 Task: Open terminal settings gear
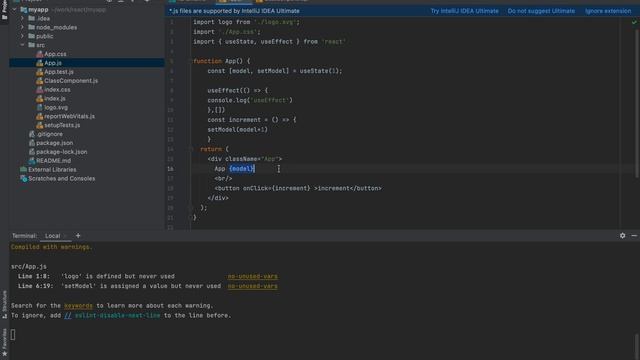(622, 236)
